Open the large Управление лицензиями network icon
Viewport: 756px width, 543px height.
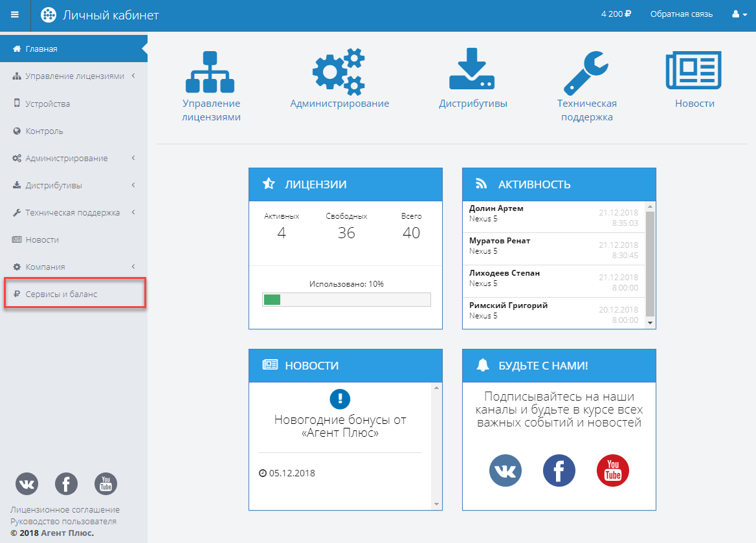pos(210,72)
